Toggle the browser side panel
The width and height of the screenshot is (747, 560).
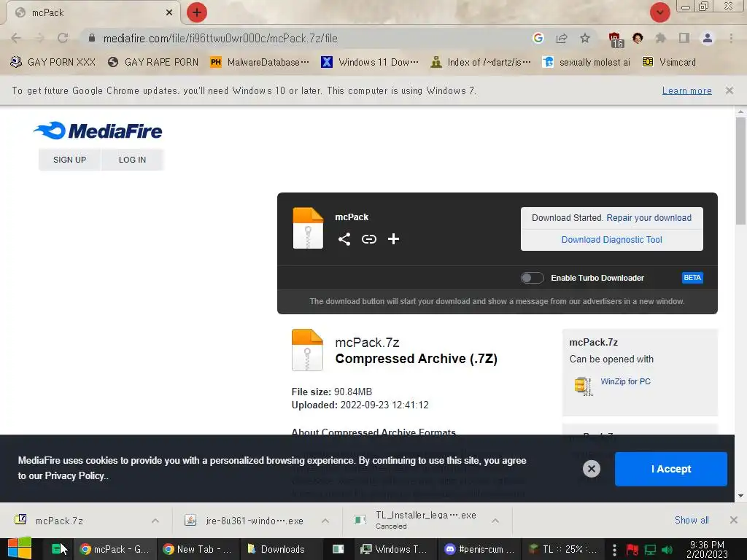click(x=684, y=38)
